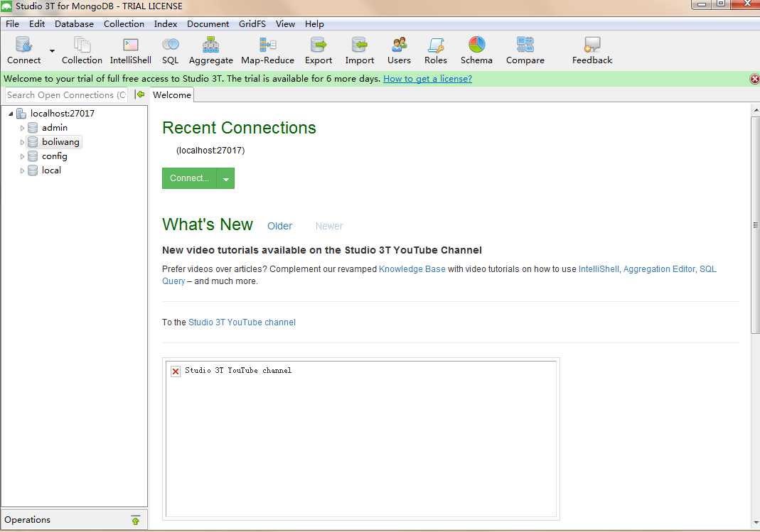The width and height of the screenshot is (760, 532).
Task: Click the green arrow icon in the Operations panel
Action: 136,521
